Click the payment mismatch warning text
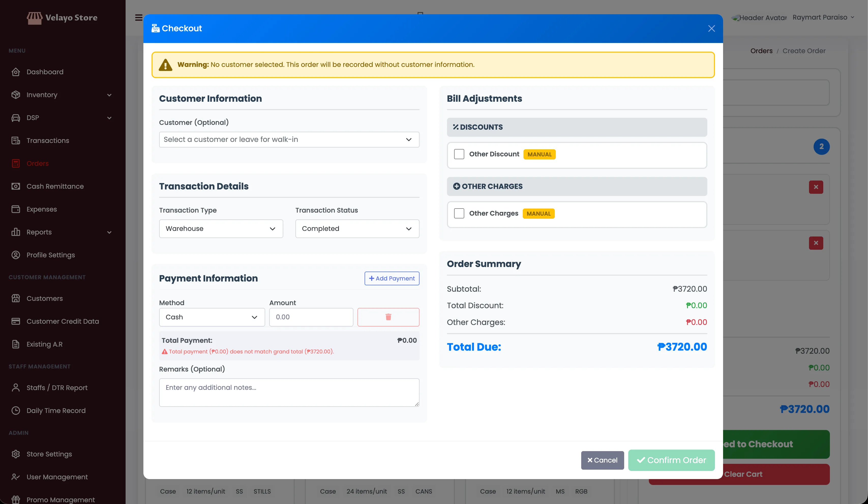 click(x=248, y=351)
